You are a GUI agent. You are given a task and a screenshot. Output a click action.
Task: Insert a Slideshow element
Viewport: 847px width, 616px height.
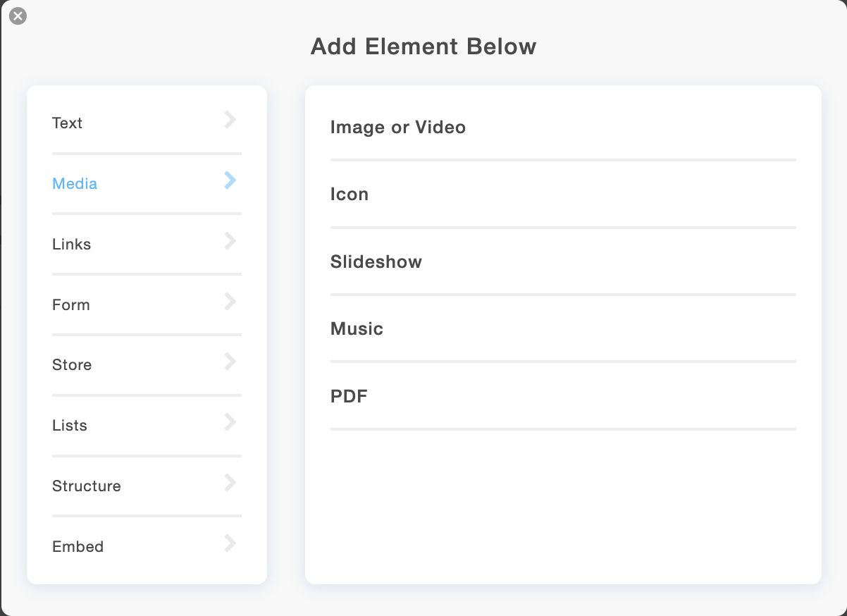click(376, 262)
